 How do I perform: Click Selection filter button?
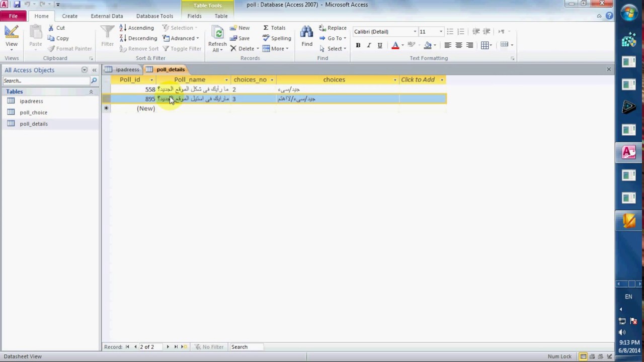[180, 28]
